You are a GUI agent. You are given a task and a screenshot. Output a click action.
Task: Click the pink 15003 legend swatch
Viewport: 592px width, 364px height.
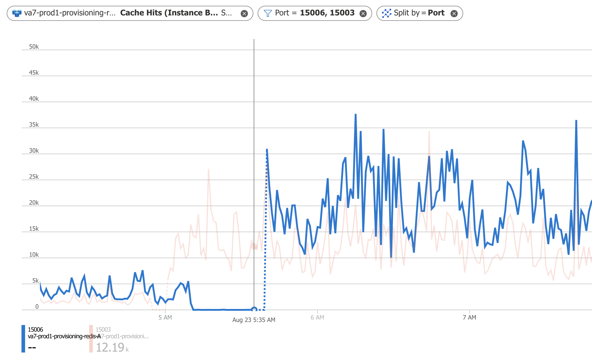tap(91, 338)
